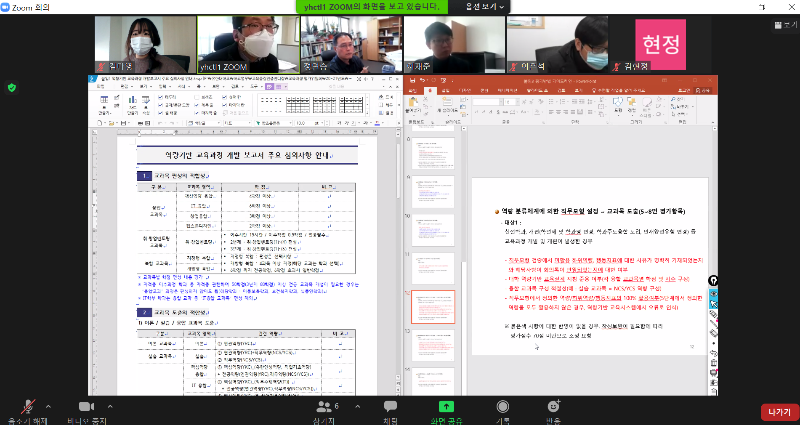This screenshot has height=425, width=800.
Task: Select the highlighted slide thumbnail in PowerPoint
Action: point(433,307)
